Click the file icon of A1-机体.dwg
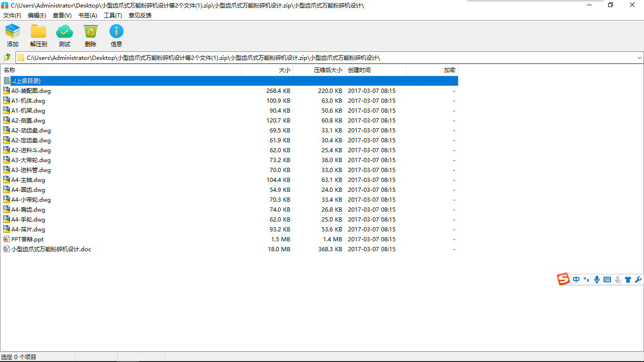The image size is (644, 362). [7, 100]
